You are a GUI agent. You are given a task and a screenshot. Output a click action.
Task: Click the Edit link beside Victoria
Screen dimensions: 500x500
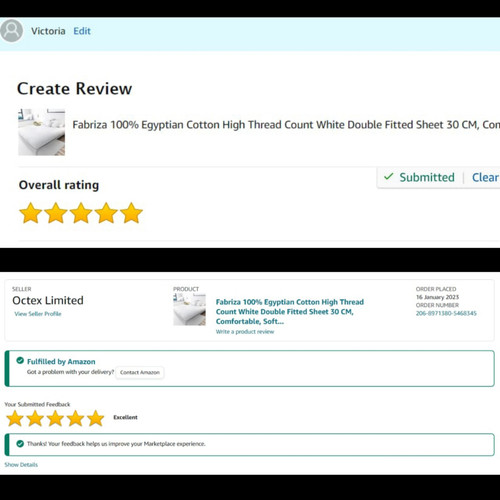(82, 31)
